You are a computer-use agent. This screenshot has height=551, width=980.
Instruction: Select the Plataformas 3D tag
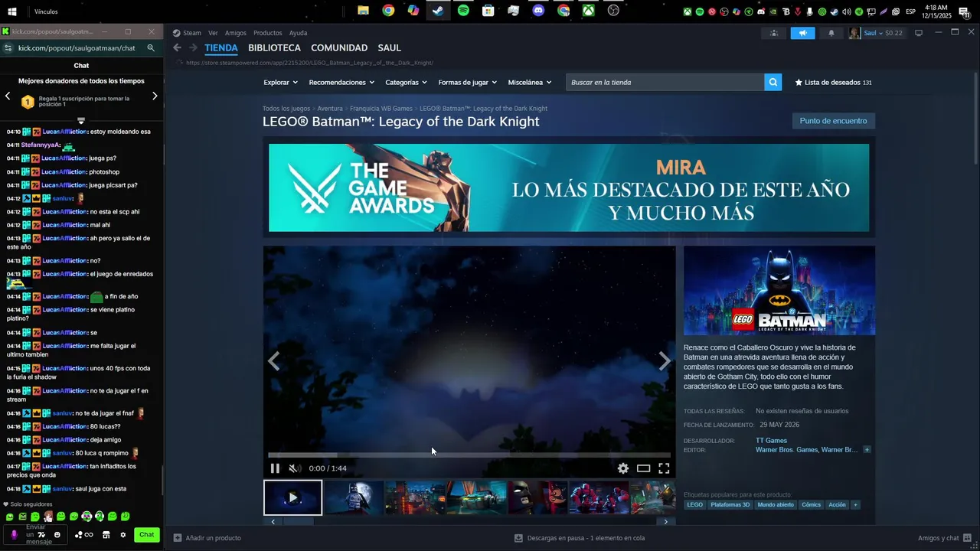coord(730,505)
